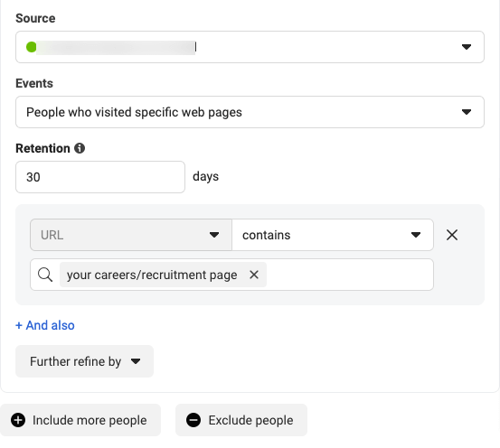Click the search magnifier icon
This screenshot has height=448, width=500.
click(x=45, y=275)
